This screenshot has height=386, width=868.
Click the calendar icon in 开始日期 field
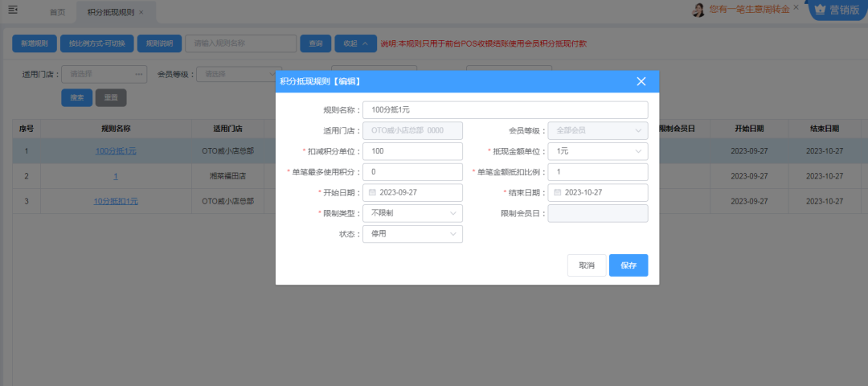tap(372, 193)
